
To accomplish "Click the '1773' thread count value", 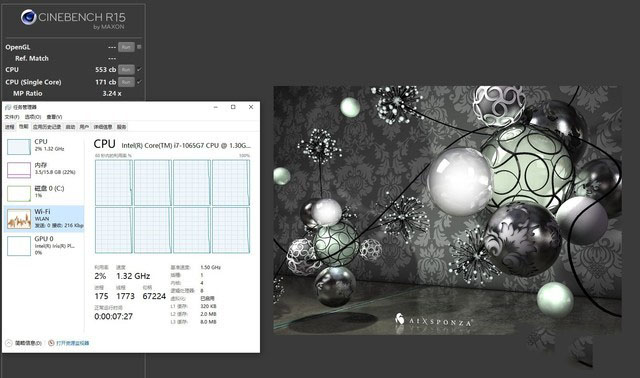I will [125, 296].
